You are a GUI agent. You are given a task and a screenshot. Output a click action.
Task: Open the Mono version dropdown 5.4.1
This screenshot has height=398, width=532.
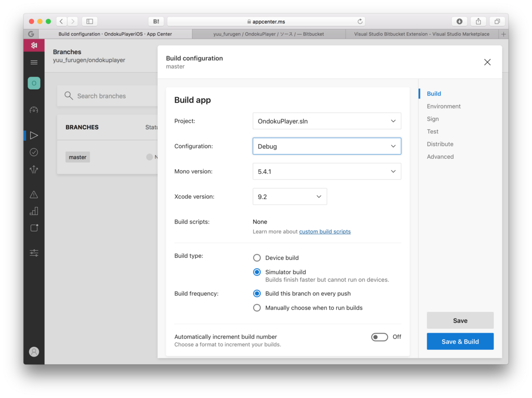coord(327,172)
